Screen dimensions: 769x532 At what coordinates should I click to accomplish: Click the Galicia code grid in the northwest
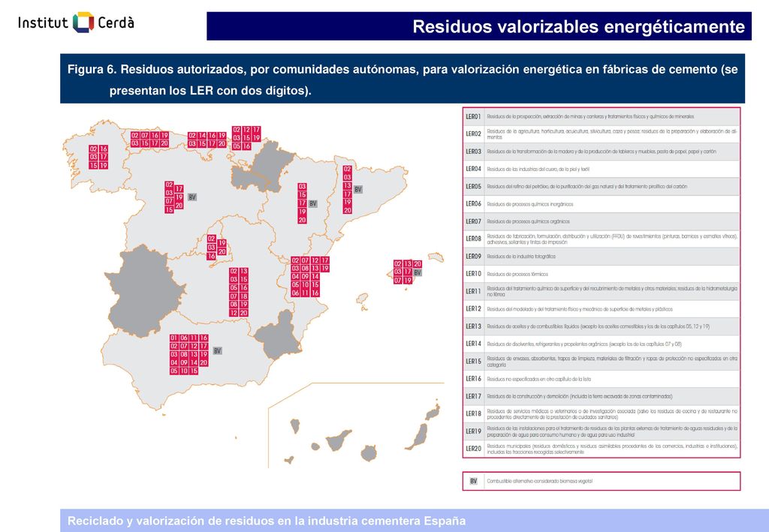tap(98, 158)
